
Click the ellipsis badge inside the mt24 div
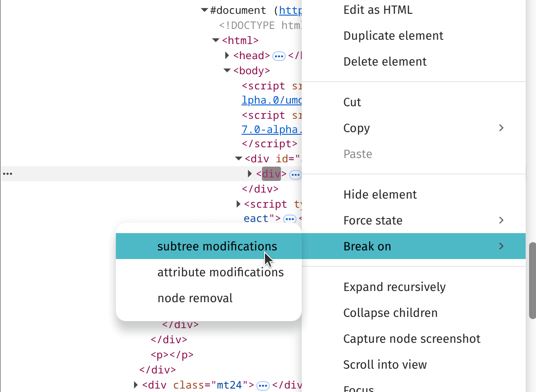(263, 385)
